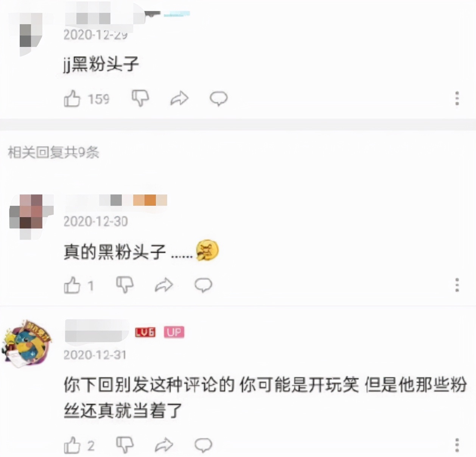Like the '真的黑粉头子' reply
The height and width of the screenshot is (457, 476).
[72, 285]
